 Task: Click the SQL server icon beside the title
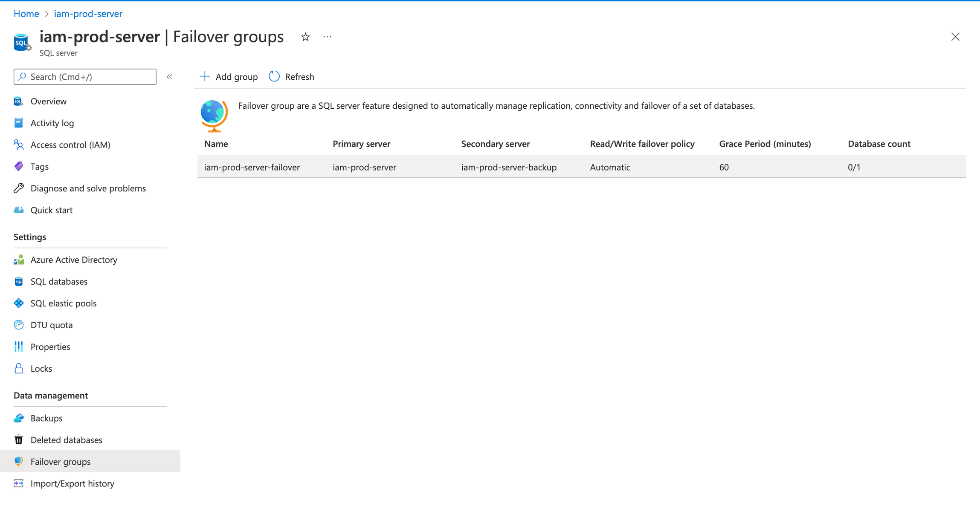click(x=22, y=42)
